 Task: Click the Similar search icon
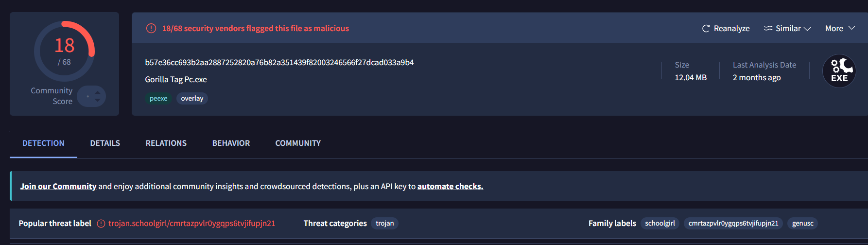pyautogui.click(x=768, y=29)
